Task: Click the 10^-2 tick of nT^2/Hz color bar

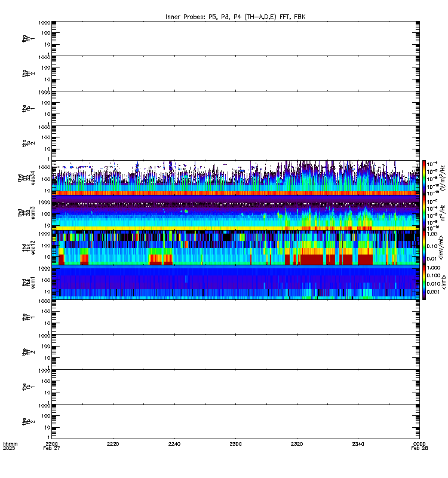Action: [x=432, y=201]
